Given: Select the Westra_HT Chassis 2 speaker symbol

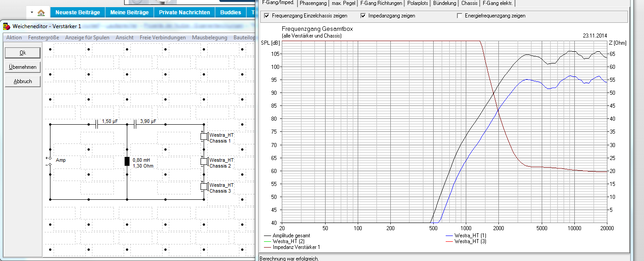Looking at the screenshot, I should (204, 162).
